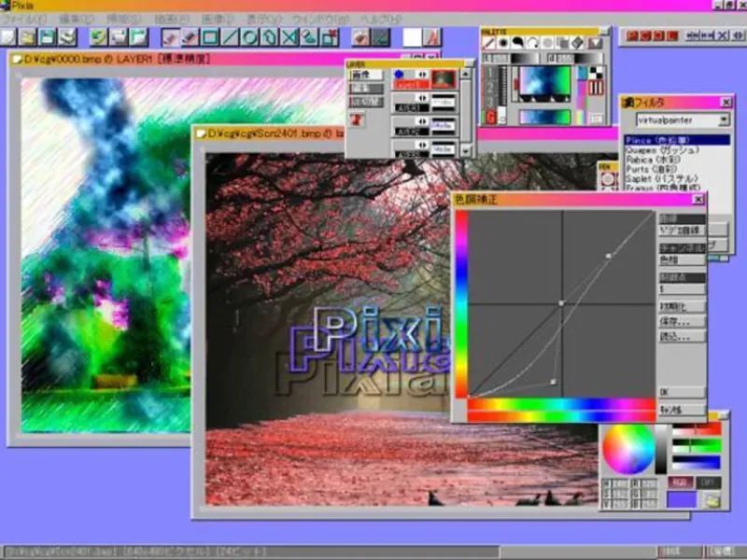Expand the Palette panel triangle dropdown
The width and height of the screenshot is (747, 560).
click(x=595, y=43)
